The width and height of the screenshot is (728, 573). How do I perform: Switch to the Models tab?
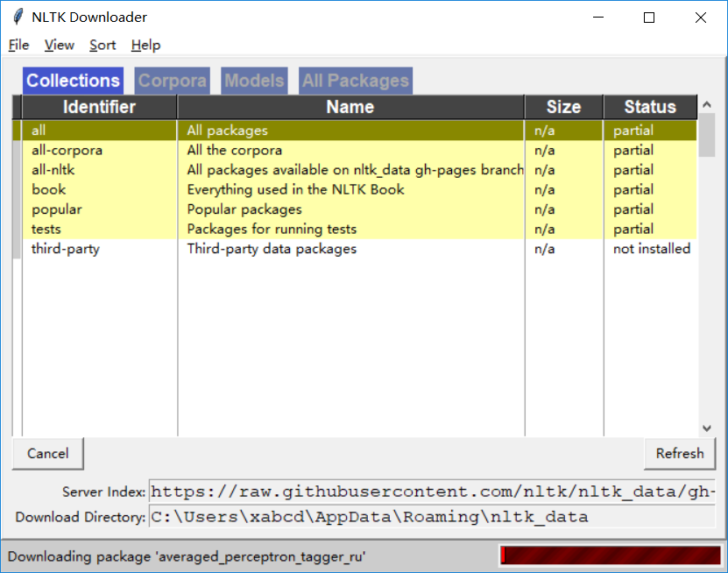click(x=254, y=81)
